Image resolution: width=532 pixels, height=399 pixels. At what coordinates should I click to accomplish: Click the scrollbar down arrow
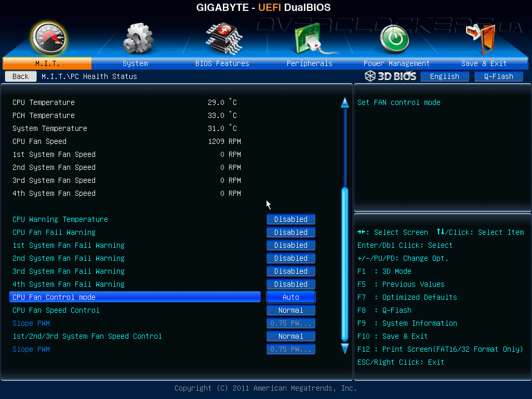(345, 349)
